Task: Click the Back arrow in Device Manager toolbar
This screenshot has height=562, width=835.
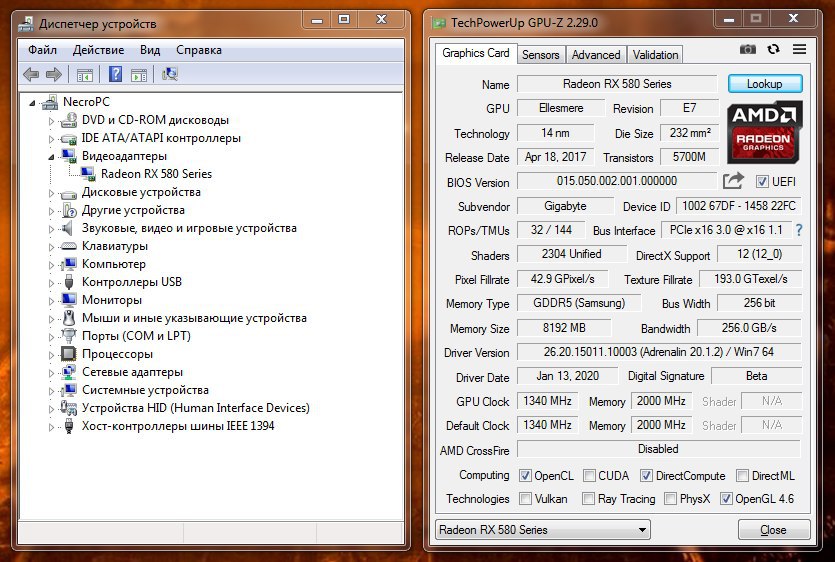Action: point(31,75)
